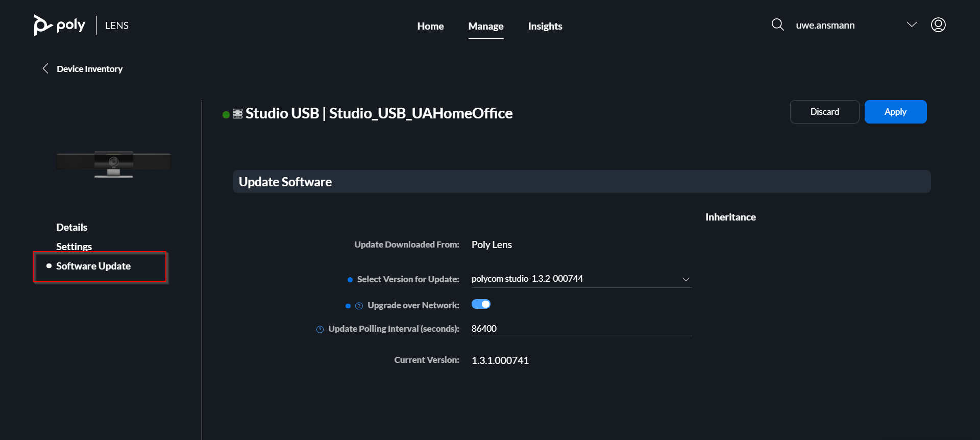Viewport: 980px width, 440px height.
Task: Open the Settings section in sidebar
Action: tap(74, 247)
